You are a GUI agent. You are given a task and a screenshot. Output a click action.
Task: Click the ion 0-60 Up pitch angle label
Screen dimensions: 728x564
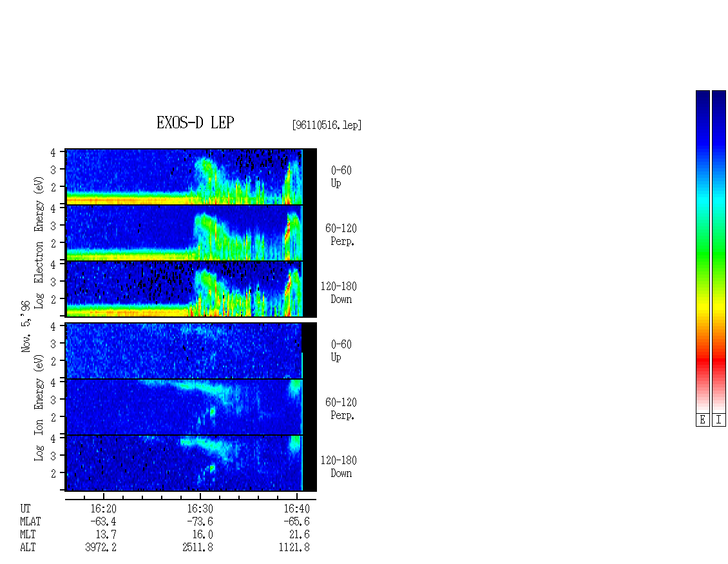tap(341, 351)
